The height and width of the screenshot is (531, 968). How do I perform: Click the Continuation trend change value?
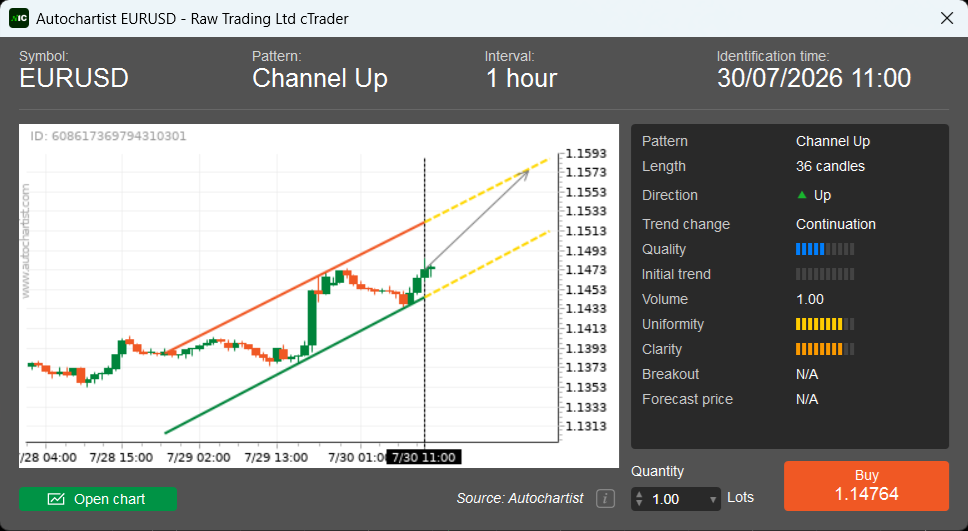coord(836,224)
